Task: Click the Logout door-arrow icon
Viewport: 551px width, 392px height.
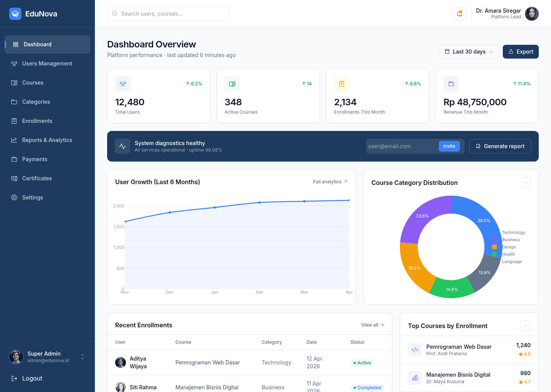Action: tap(14, 378)
